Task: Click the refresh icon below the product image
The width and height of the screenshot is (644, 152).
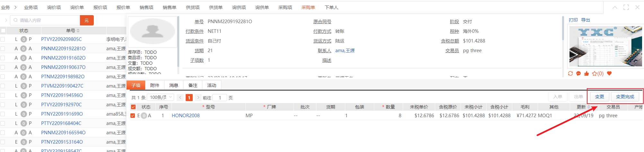Action: [x=570, y=73]
